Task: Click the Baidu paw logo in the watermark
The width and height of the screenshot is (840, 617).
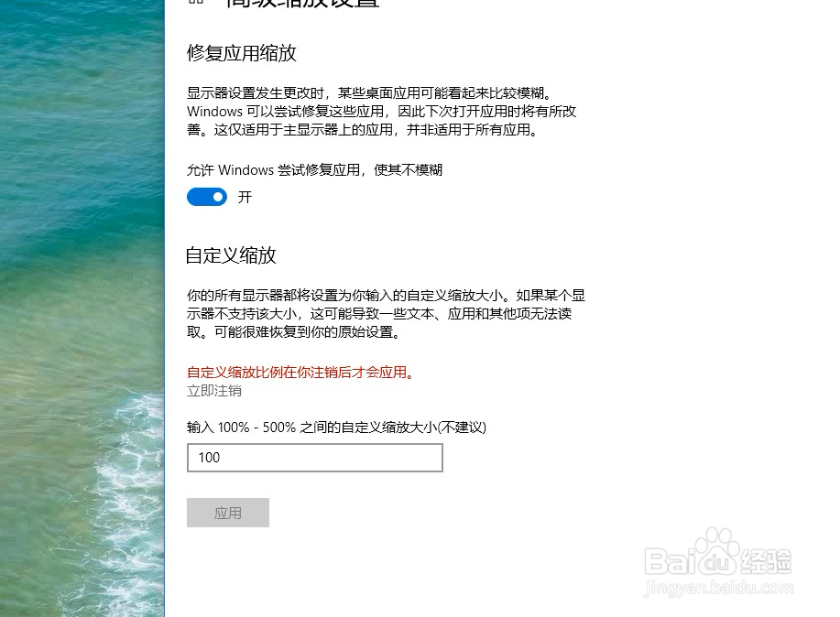Action: coord(715,550)
